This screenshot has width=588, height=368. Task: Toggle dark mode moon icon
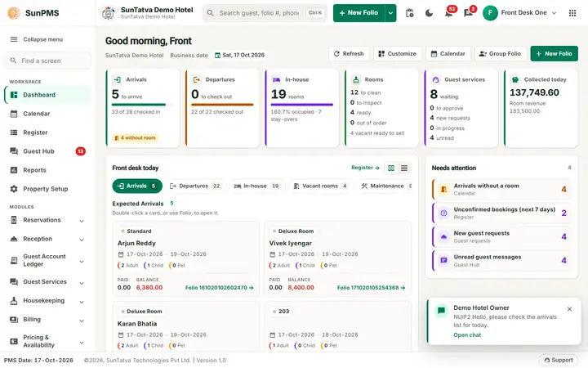(x=429, y=13)
